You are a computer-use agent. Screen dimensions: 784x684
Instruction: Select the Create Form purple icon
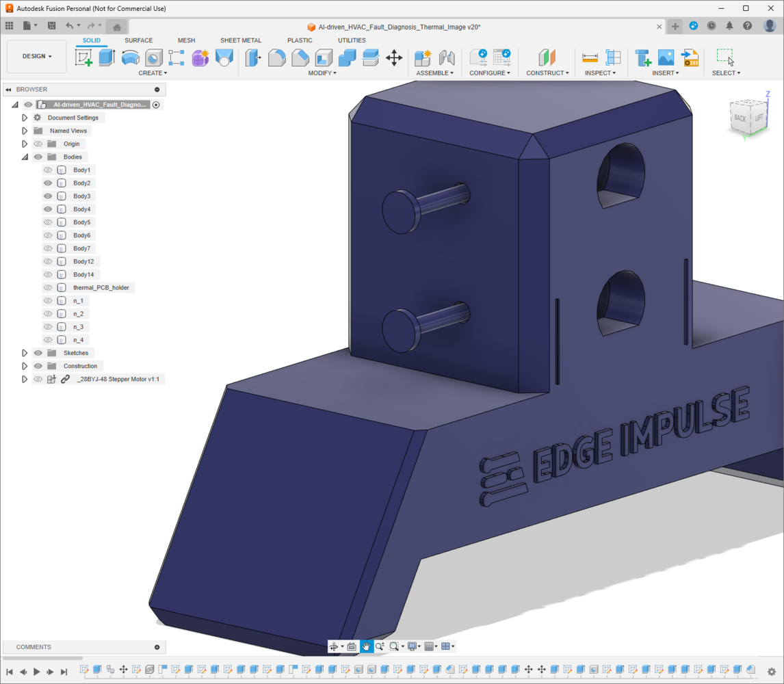(200, 57)
